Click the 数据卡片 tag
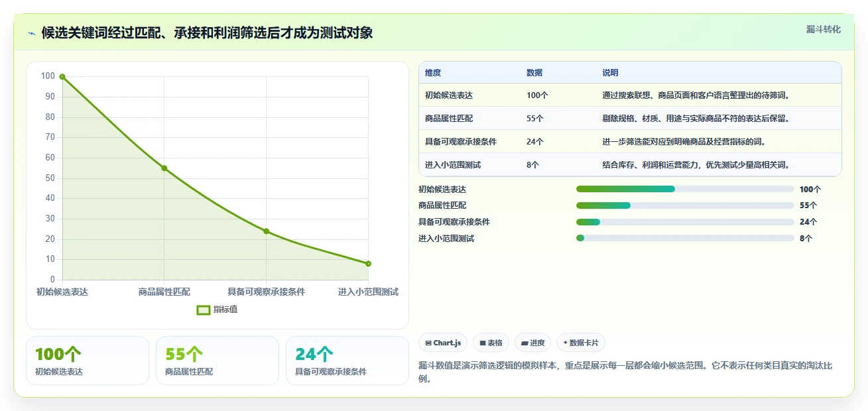This screenshot has width=868, height=411. (x=581, y=343)
